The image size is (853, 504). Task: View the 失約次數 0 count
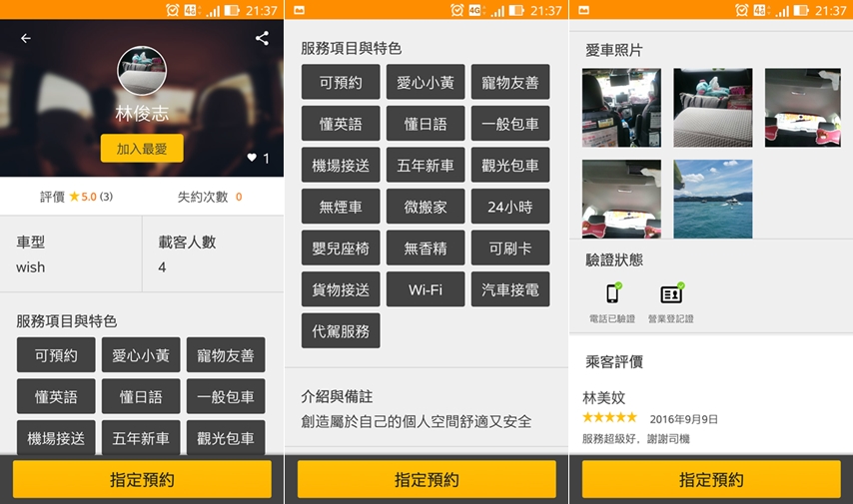click(210, 197)
